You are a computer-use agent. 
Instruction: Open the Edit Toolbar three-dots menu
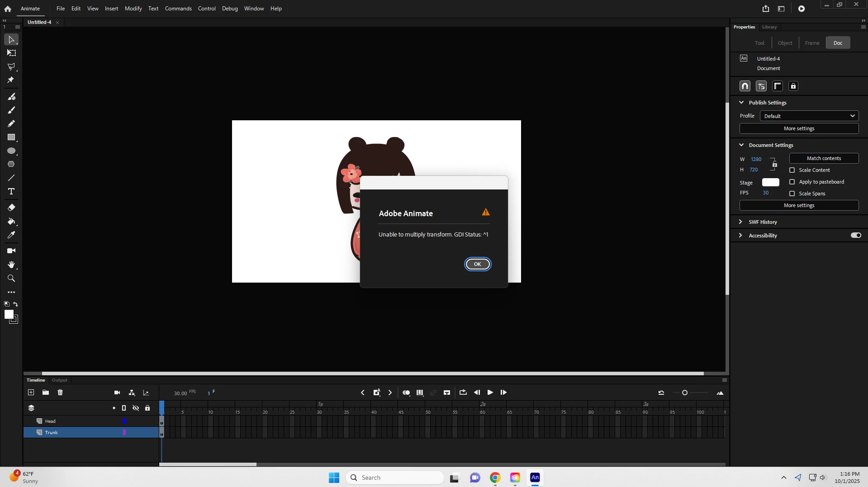point(11,293)
